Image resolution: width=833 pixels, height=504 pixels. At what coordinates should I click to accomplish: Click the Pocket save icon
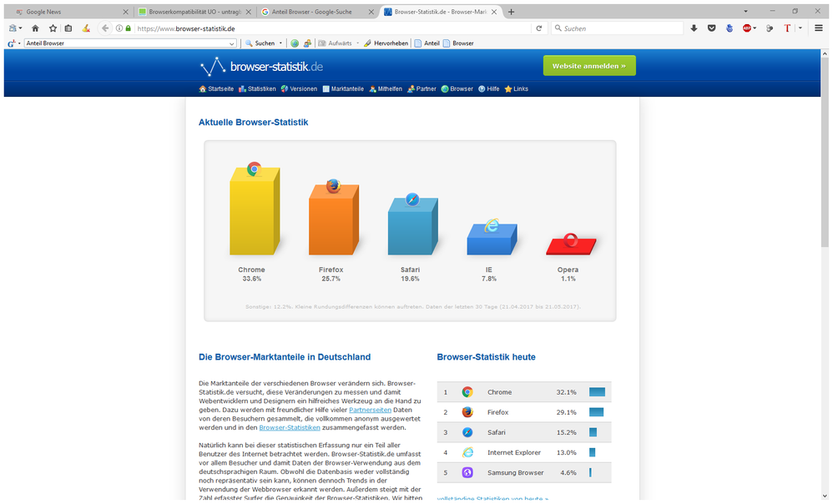click(712, 28)
